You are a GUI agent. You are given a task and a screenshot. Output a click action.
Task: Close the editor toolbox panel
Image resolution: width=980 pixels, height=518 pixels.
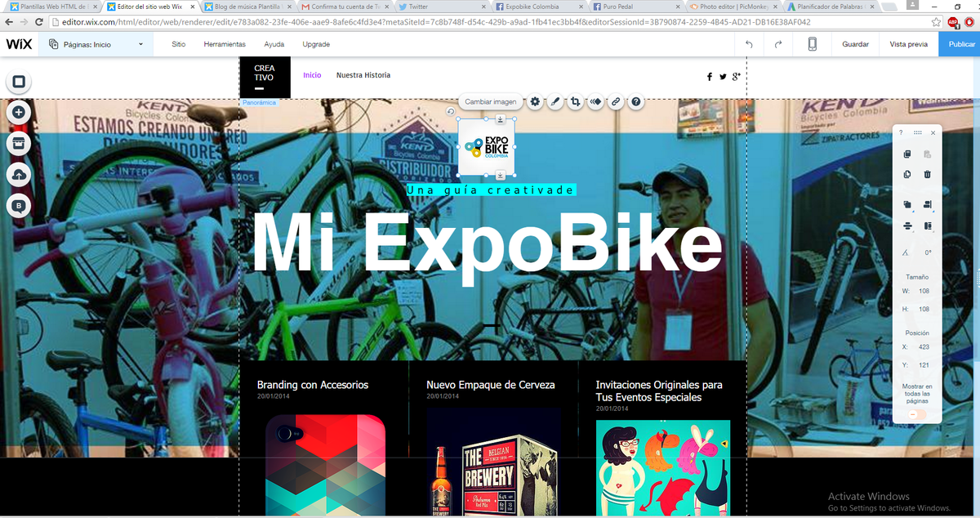933,132
